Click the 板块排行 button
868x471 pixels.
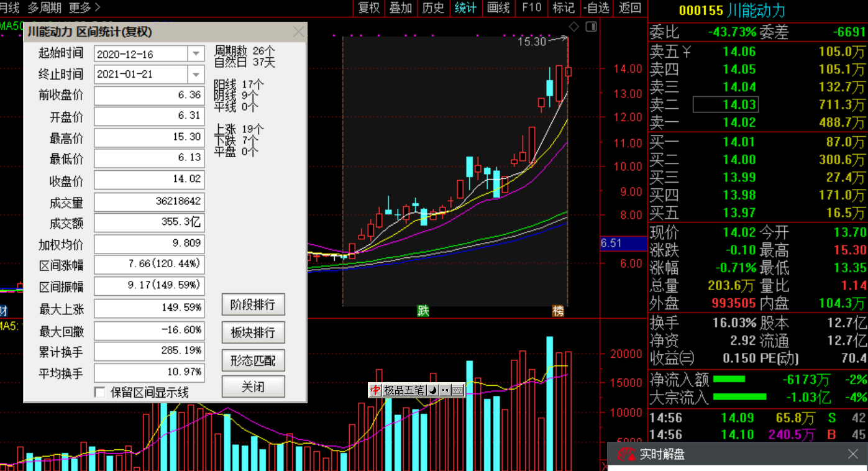[x=253, y=332]
